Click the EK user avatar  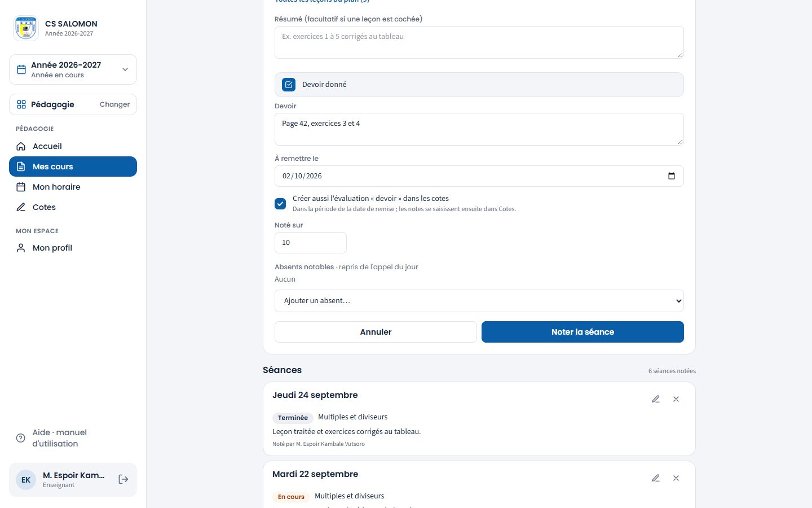(26, 480)
